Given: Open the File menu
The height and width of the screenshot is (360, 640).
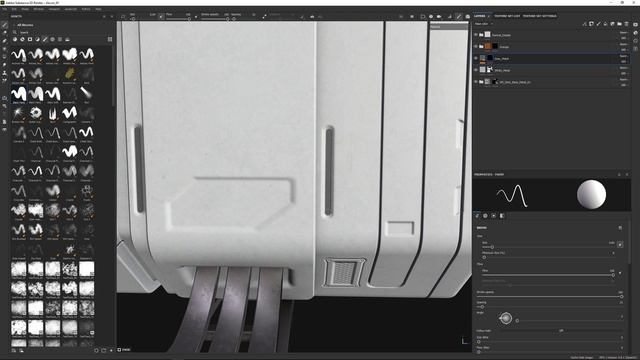Looking at the screenshot, I should coord(5,9).
